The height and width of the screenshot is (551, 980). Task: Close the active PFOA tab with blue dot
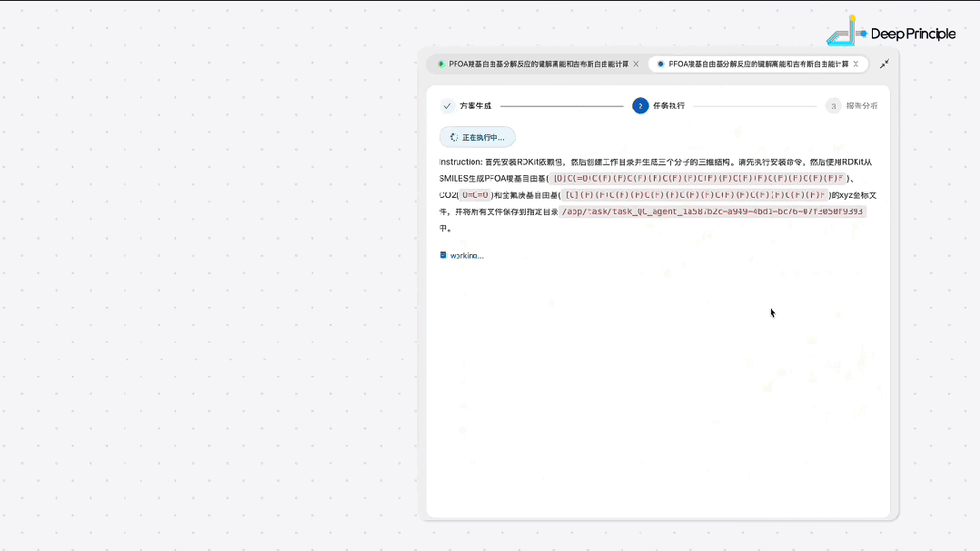click(x=856, y=64)
